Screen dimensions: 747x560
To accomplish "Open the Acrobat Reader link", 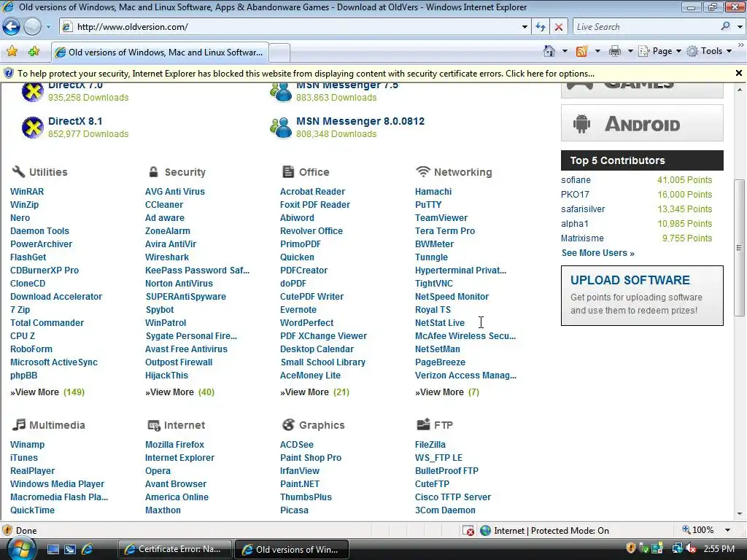I will pos(312,192).
